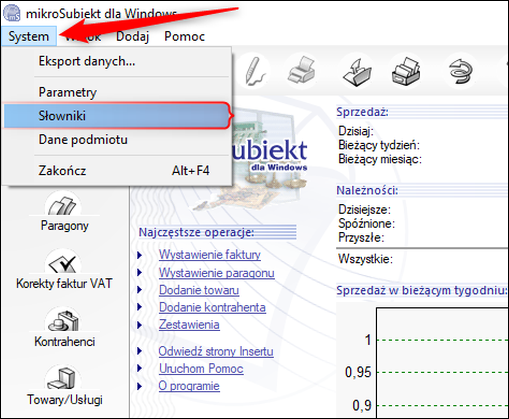Select Słowniki menu entry

pos(116,116)
